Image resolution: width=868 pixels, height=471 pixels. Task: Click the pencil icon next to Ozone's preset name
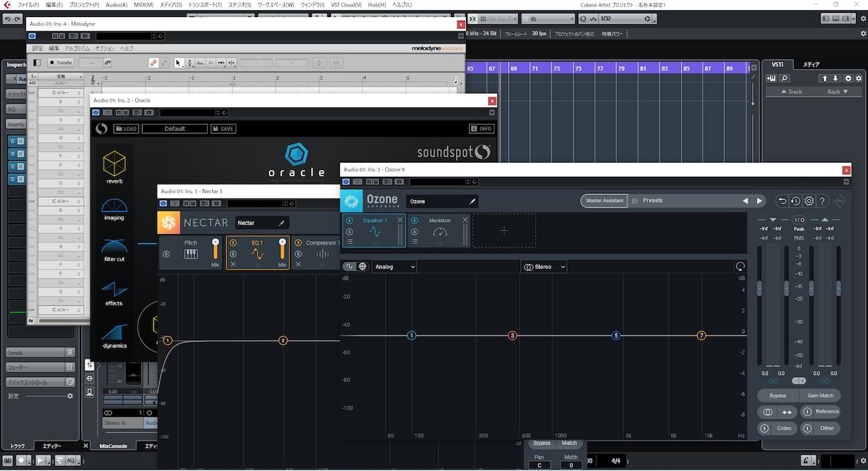(472, 202)
